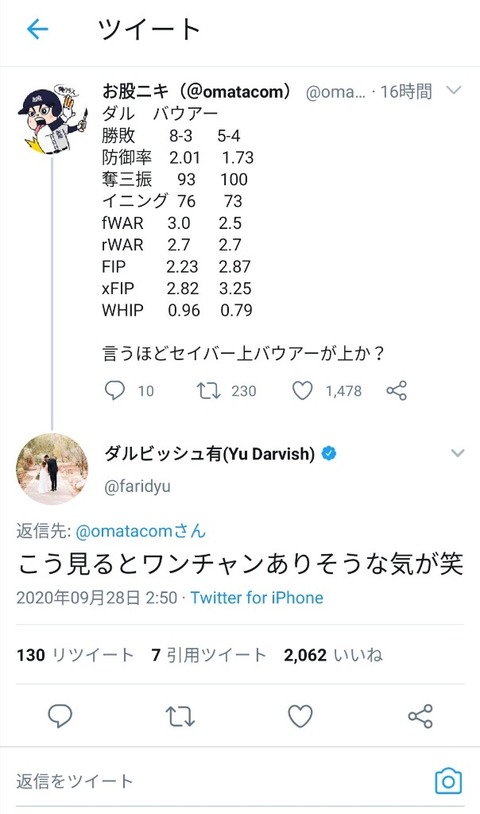Open the Twitter for iPhone link
The width and height of the screenshot is (480, 814).
point(256,598)
